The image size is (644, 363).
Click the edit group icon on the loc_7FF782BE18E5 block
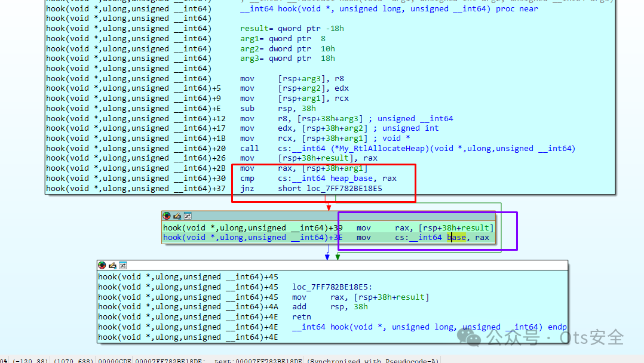112,265
